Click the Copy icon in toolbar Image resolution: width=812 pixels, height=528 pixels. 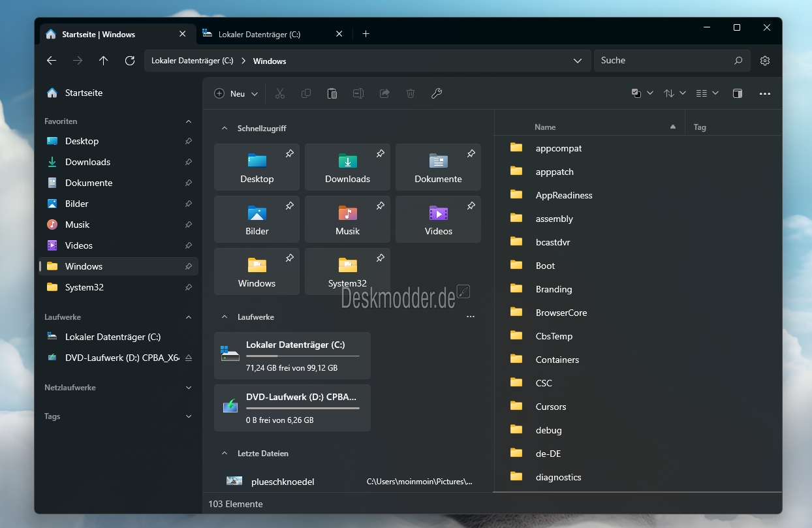[306, 93]
